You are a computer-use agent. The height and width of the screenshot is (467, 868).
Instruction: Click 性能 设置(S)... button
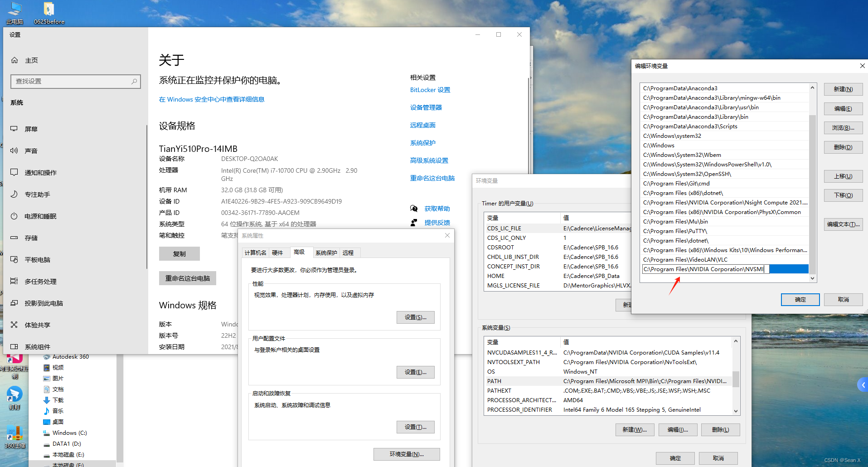tap(416, 317)
